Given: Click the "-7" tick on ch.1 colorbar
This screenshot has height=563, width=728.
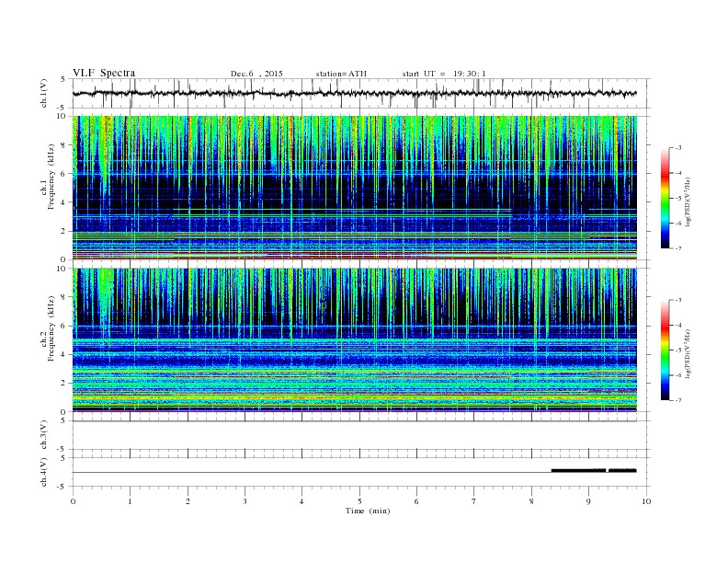Looking at the screenshot, I should tap(677, 248).
